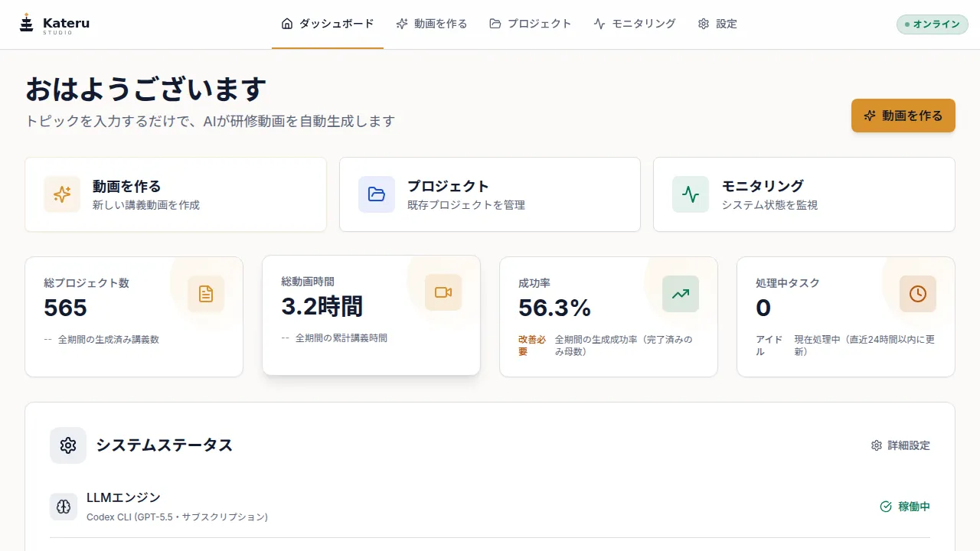Click the アイドル status label
Screen dimensions: 980x551
(769, 345)
